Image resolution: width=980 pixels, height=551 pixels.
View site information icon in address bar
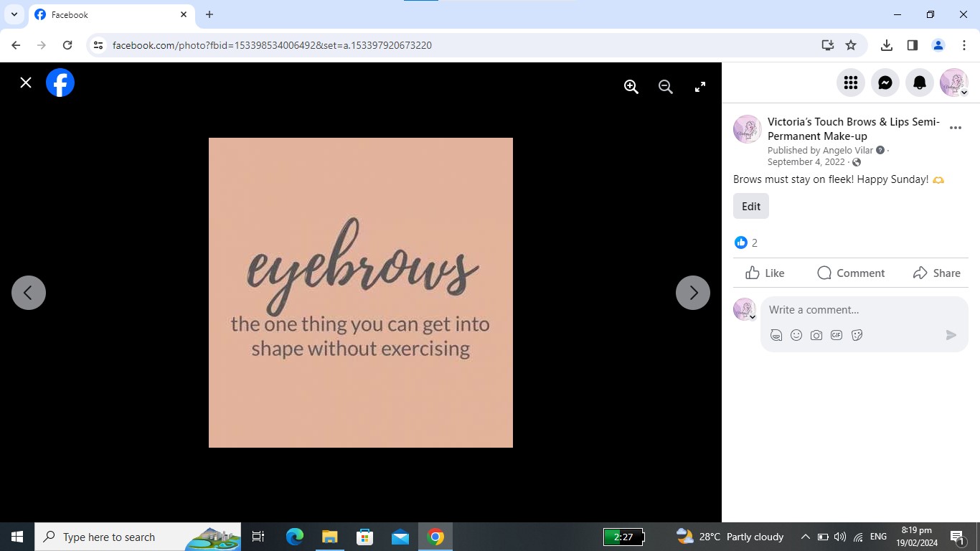(x=98, y=45)
